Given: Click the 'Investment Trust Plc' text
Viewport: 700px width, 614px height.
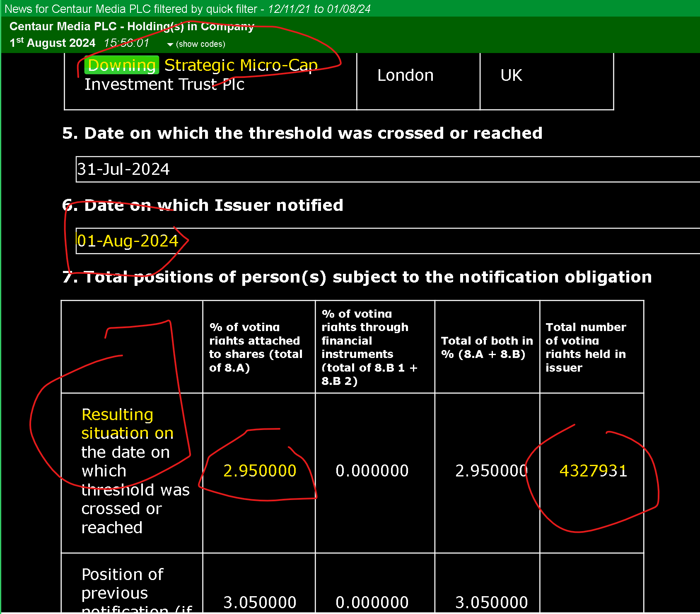Looking at the screenshot, I should pos(164,85).
